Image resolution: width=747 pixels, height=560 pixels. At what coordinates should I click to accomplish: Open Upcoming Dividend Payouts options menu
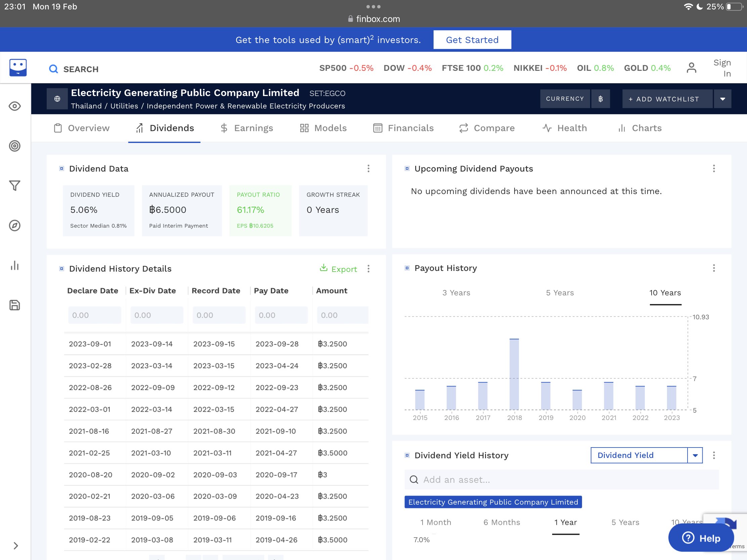714,169
